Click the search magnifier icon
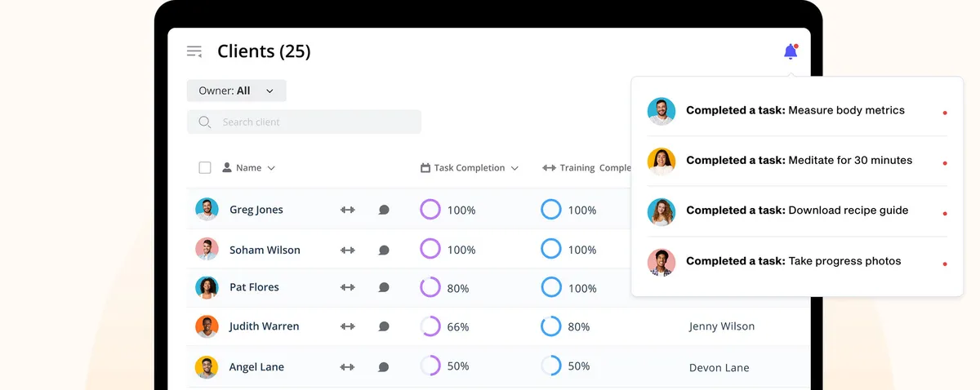Image resolution: width=980 pixels, height=390 pixels. [x=204, y=122]
